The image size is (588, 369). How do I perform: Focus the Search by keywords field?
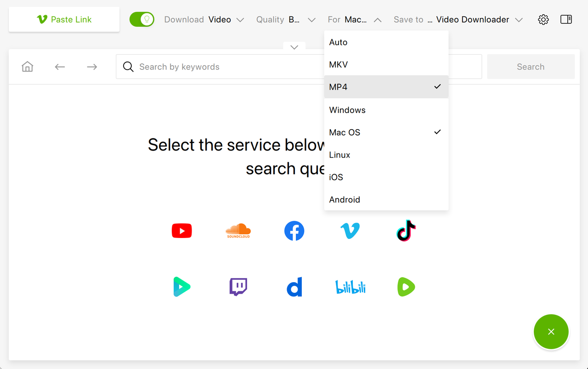click(299, 67)
